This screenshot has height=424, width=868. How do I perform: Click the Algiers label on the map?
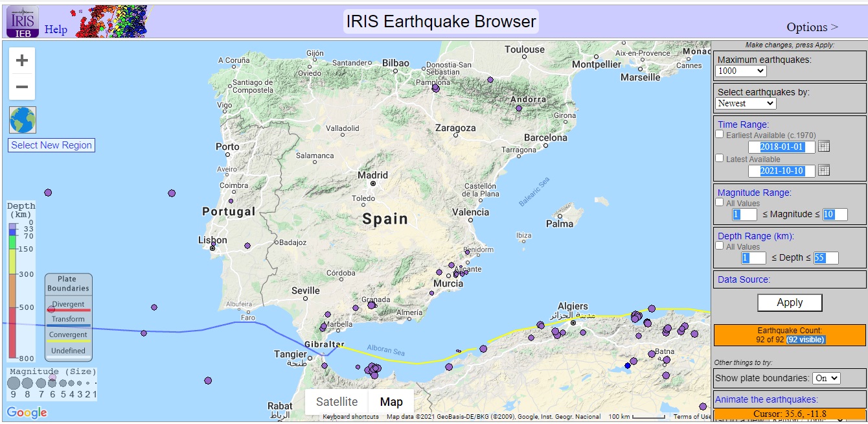click(573, 306)
